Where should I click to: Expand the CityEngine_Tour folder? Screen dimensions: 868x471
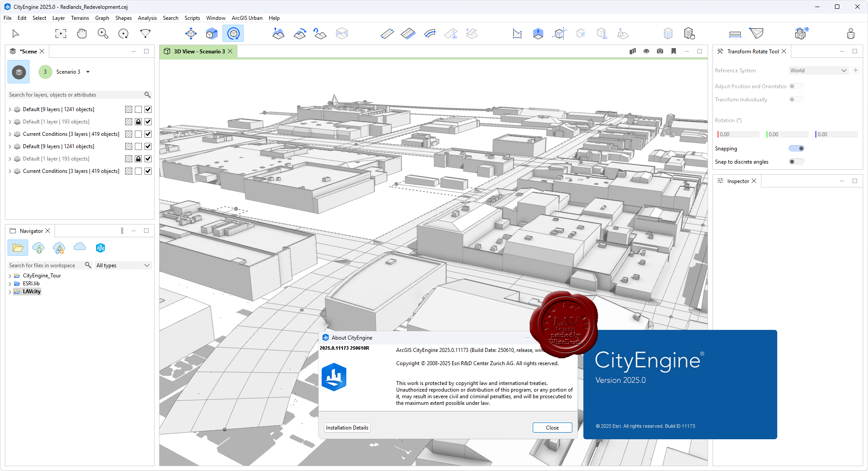pos(10,276)
